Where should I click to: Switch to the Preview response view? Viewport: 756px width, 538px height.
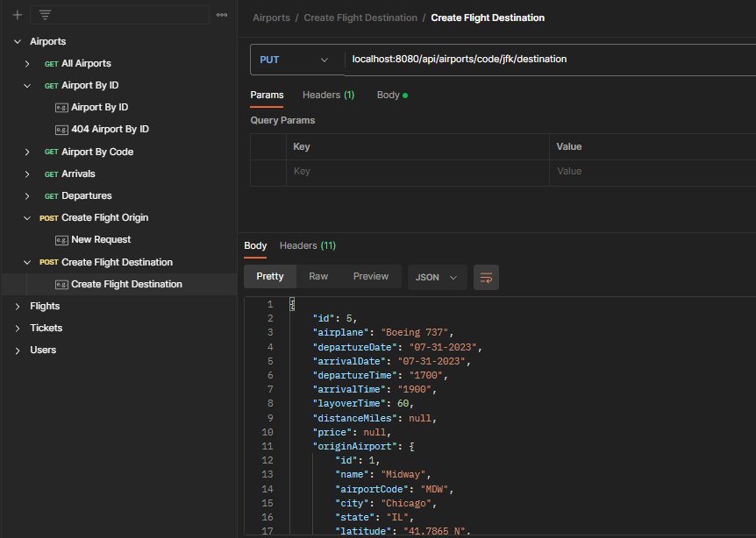click(370, 276)
